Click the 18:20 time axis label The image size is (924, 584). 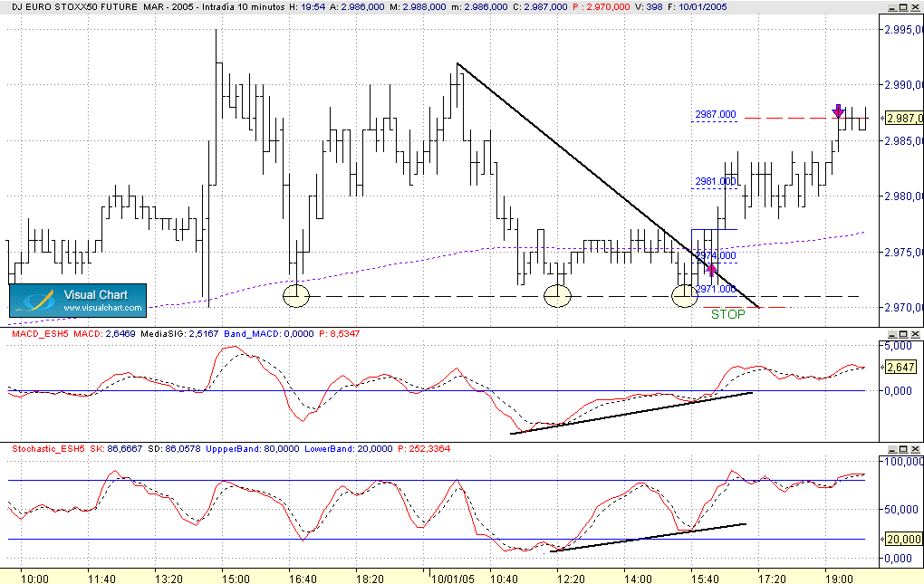[371, 579]
